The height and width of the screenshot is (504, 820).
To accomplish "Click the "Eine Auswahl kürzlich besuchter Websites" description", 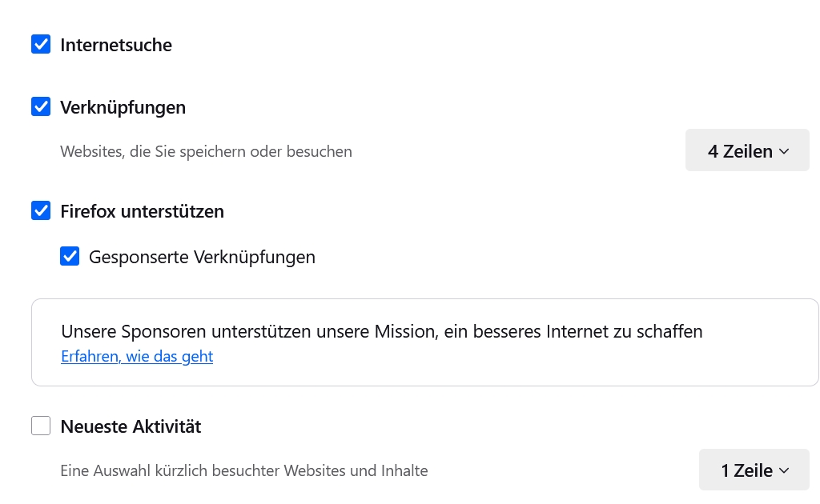I will coord(243,470).
